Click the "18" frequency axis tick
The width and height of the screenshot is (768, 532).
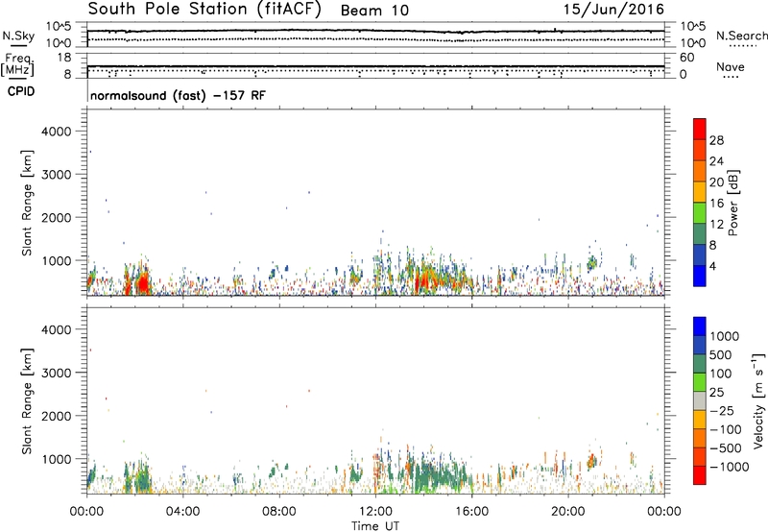[64, 58]
